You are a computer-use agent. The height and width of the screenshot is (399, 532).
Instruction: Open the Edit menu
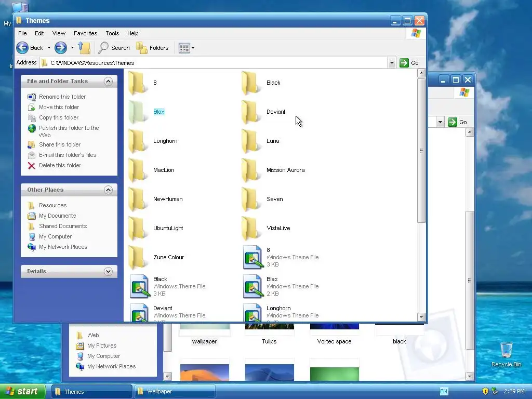39,33
